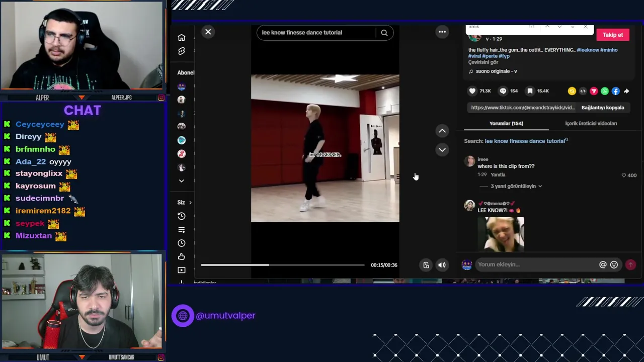This screenshot has width=644, height=362.
Task: Open suono originale sound link
Action: click(x=496, y=71)
